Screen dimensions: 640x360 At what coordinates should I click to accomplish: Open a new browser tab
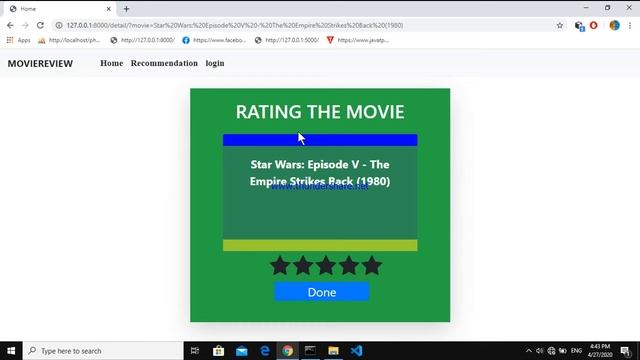point(126,9)
